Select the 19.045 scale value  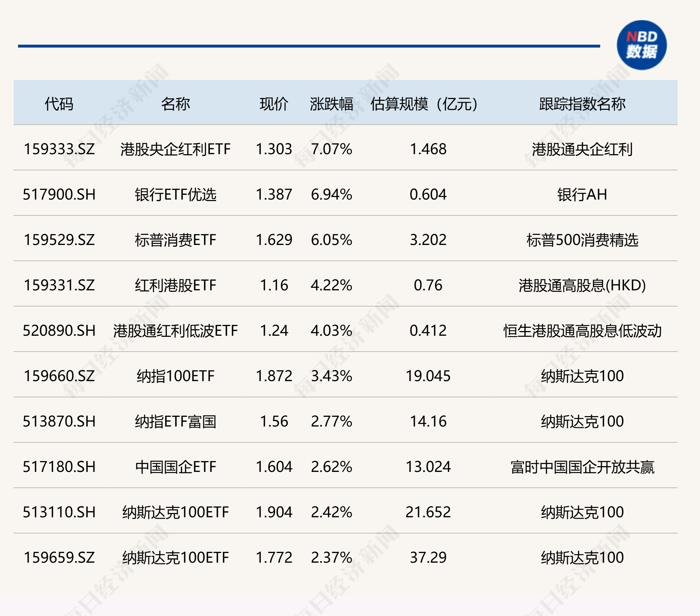[428, 376]
